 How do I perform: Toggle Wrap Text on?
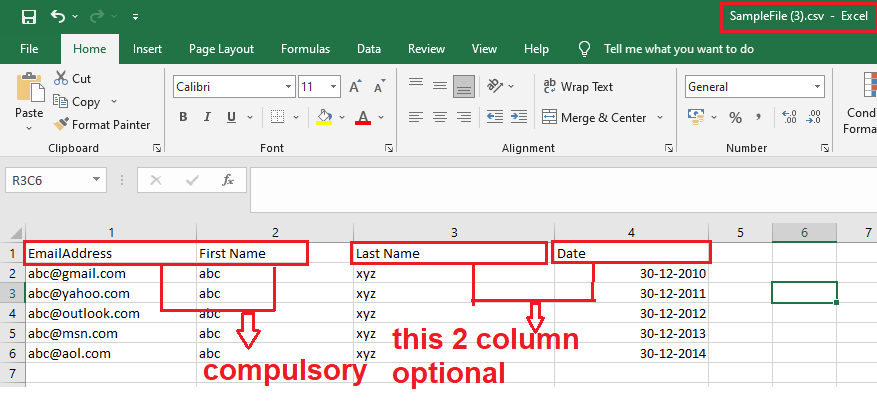coord(578,87)
